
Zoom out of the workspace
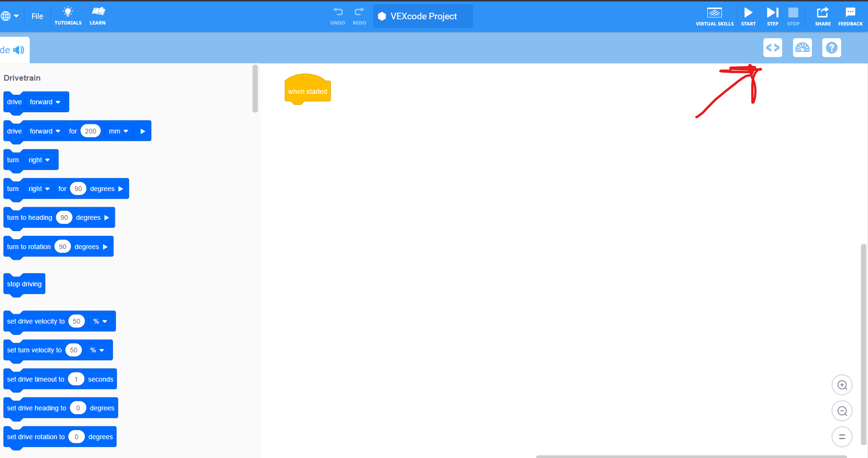click(842, 411)
